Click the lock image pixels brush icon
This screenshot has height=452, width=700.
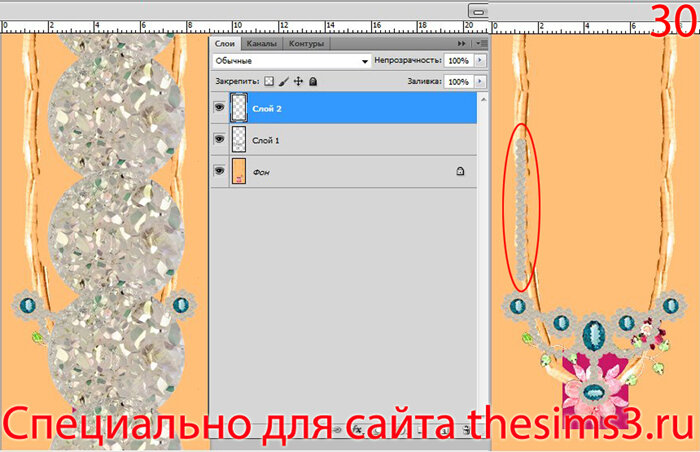(x=283, y=81)
